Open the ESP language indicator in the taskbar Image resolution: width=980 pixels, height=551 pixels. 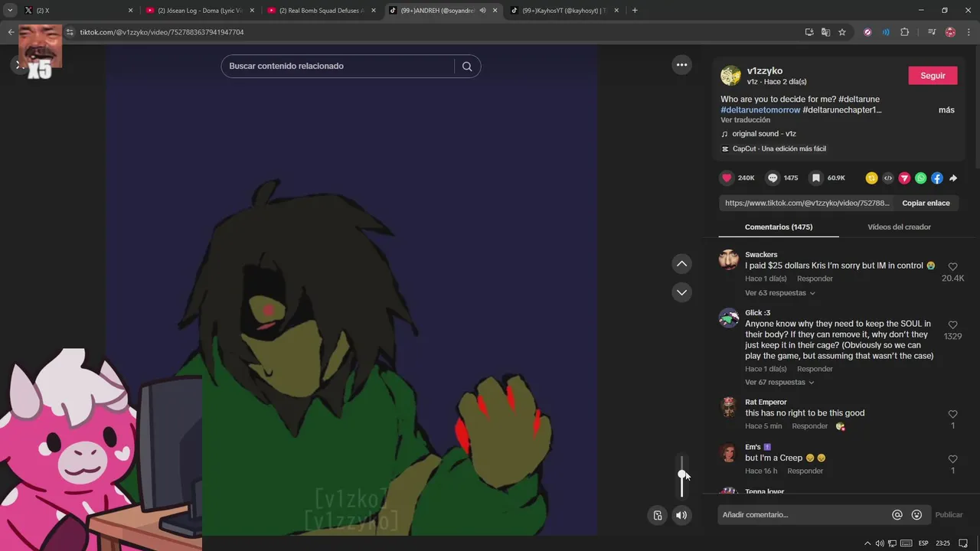[x=923, y=543]
